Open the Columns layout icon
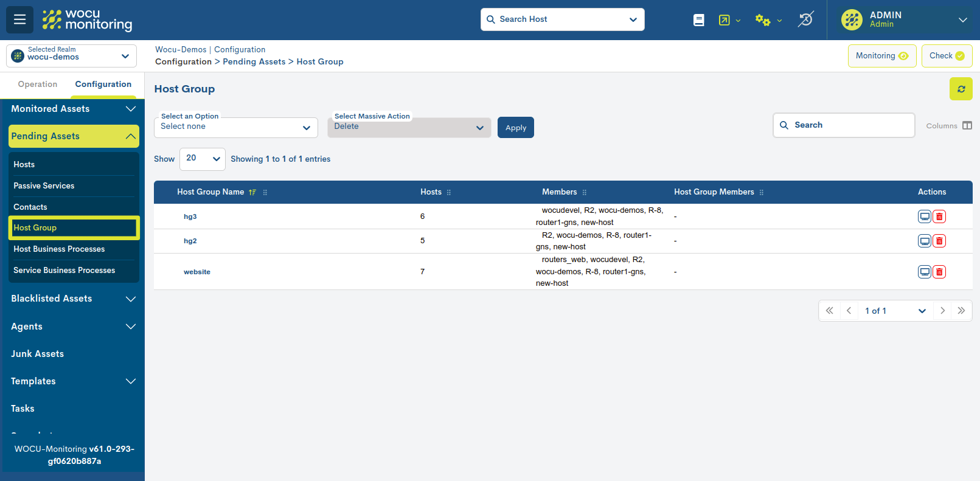The height and width of the screenshot is (481, 980). tap(967, 126)
